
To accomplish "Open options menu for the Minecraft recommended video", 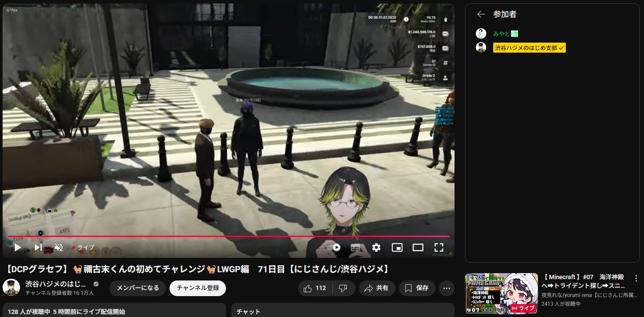I will pyautogui.click(x=636, y=278).
